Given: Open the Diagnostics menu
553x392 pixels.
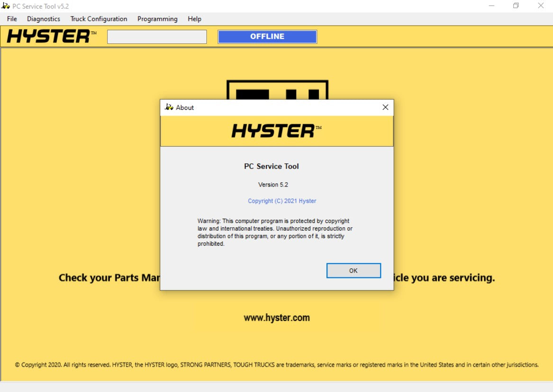Looking at the screenshot, I should click(43, 19).
